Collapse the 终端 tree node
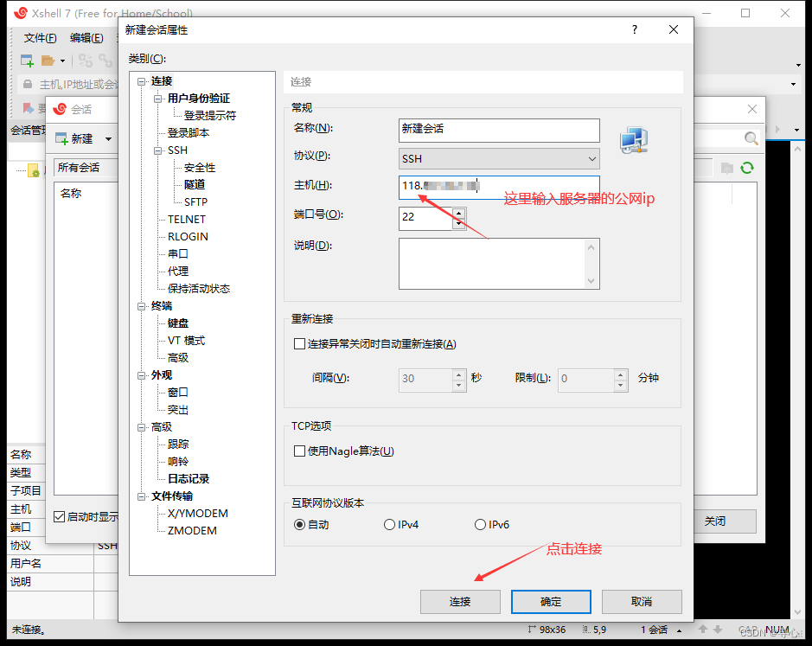812x646 pixels. (x=141, y=306)
